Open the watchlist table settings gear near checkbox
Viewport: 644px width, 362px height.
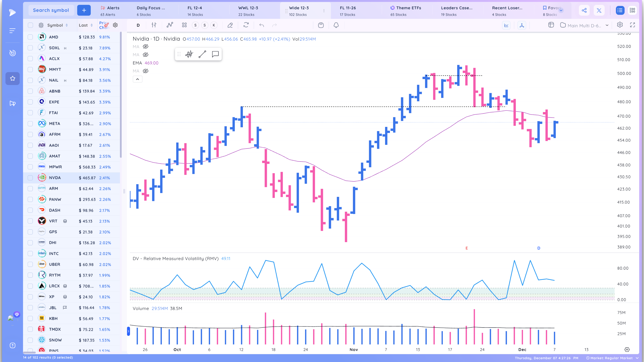(x=41, y=25)
